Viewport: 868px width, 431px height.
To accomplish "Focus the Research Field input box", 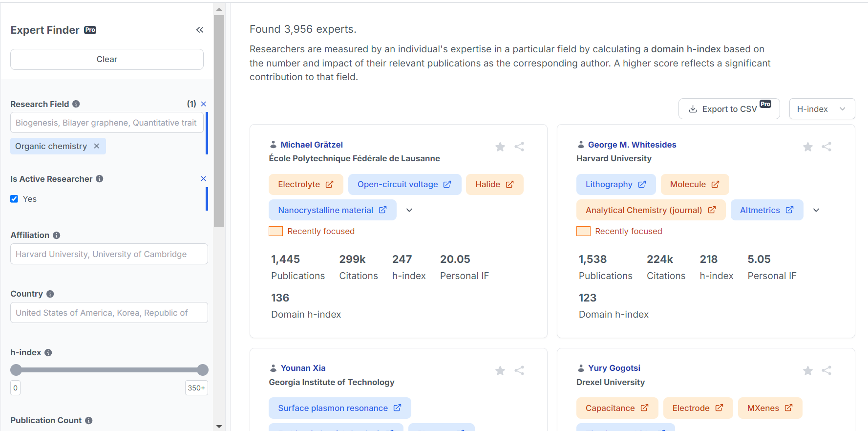I will pos(107,123).
